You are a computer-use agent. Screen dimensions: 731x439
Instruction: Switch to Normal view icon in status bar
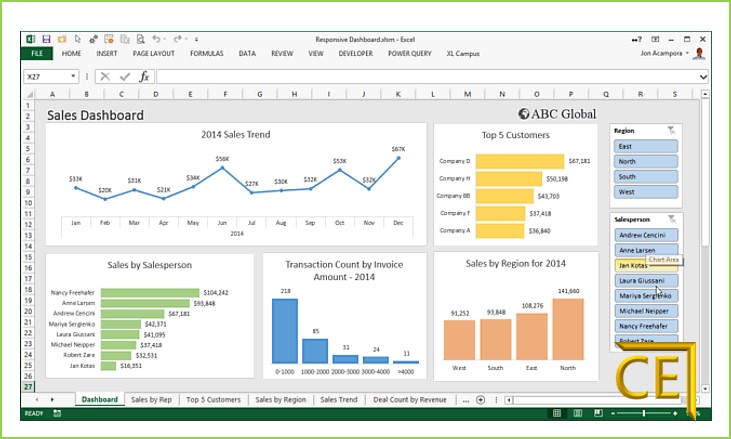[557, 413]
